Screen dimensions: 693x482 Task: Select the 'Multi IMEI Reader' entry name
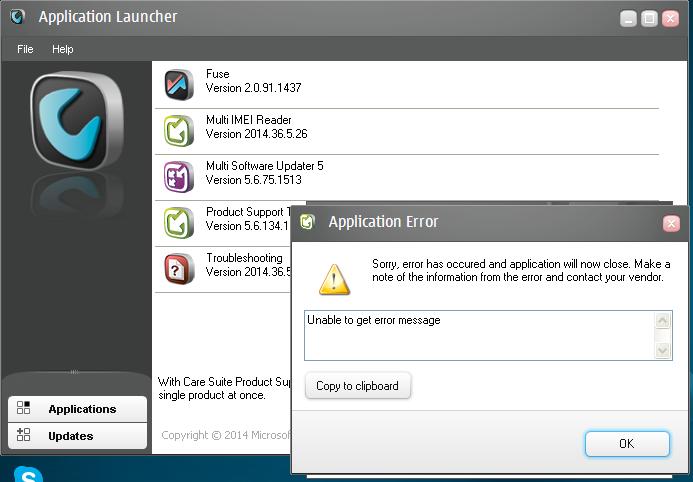pos(249,120)
